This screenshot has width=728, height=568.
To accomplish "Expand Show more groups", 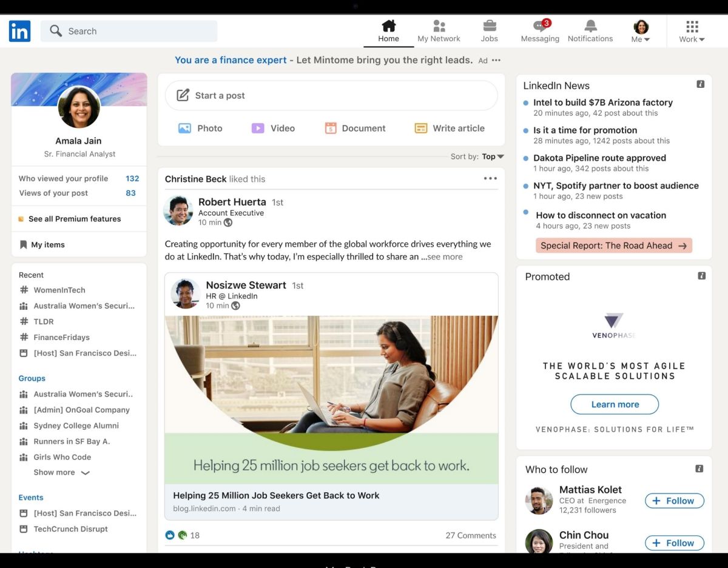I will click(x=61, y=472).
